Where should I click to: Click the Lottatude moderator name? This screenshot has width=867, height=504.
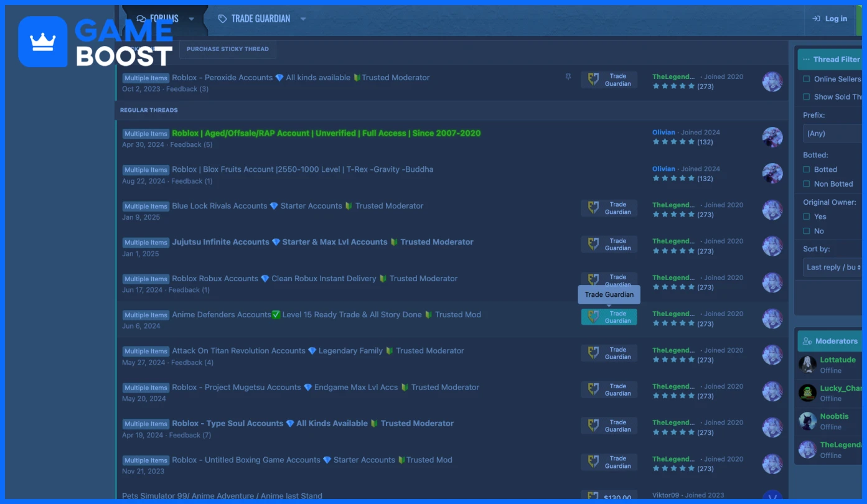838,360
